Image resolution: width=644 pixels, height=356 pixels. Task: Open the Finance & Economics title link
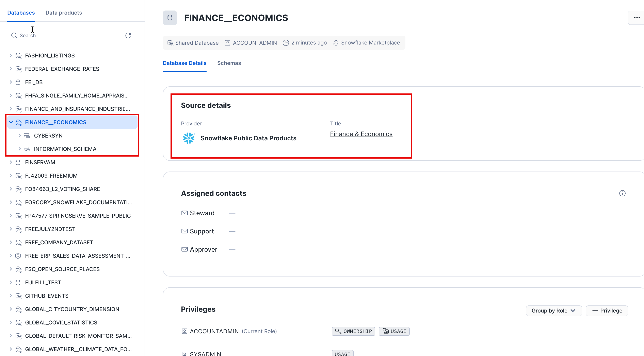point(361,134)
